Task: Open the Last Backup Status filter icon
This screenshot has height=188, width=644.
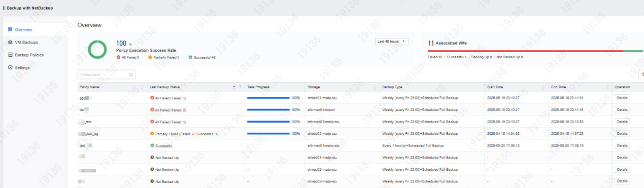Action: coord(240,87)
